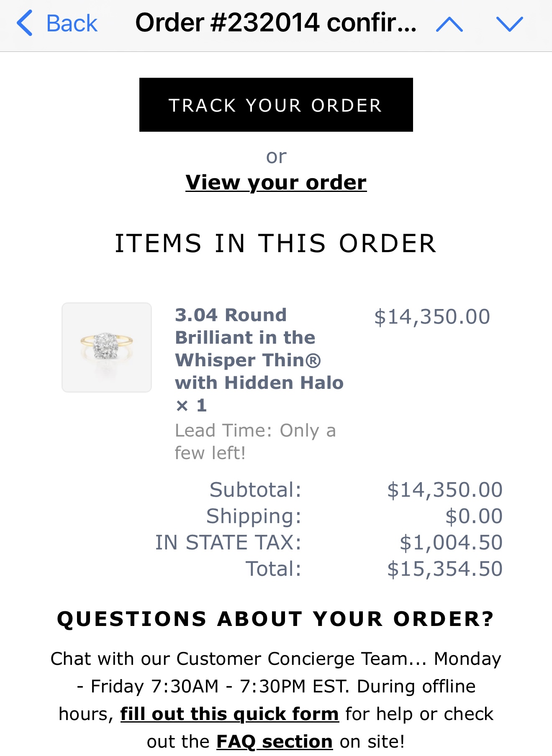This screenshot has height=756, width=552.
Task: Tap the Subtotal label
Action: point(255,490)
